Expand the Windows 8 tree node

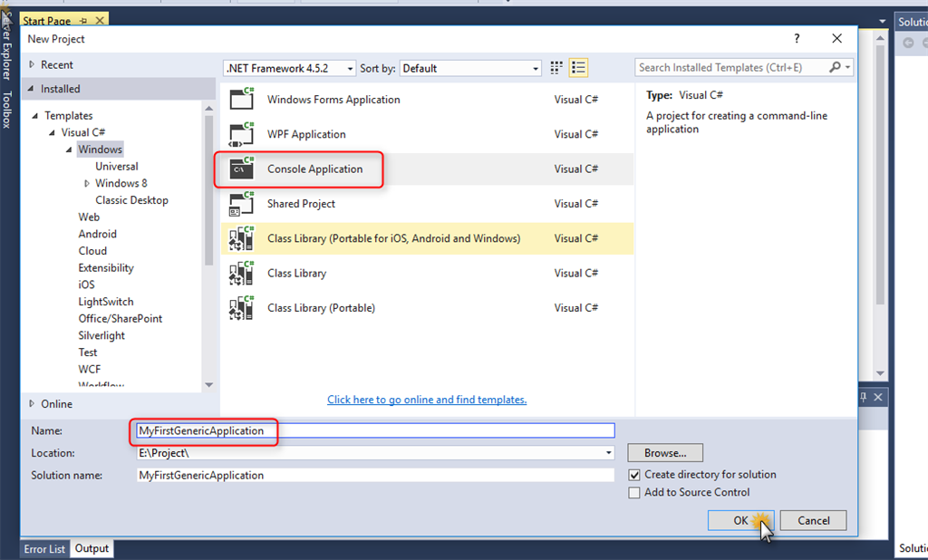(x=86, y=184)
